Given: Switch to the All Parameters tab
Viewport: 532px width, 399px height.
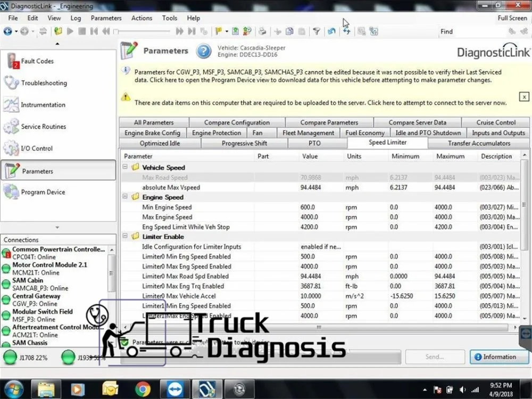Looking at the screenshot, I should pos(154,122).
